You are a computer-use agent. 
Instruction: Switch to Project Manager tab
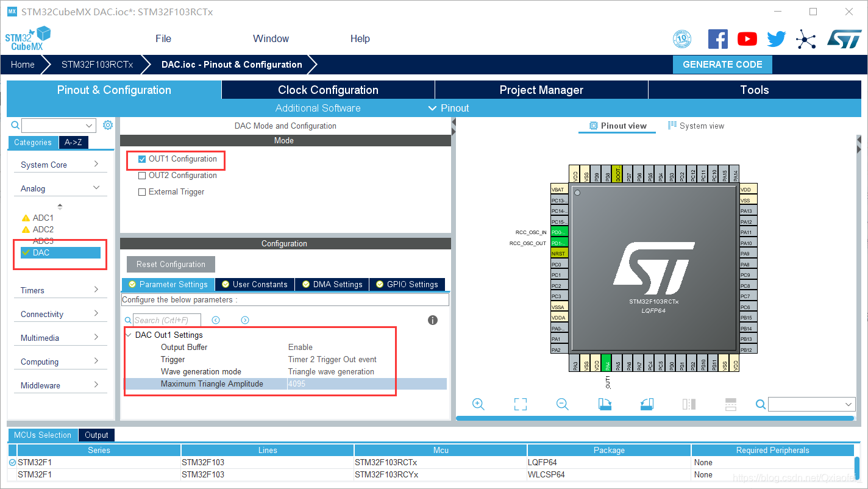(541, 90)
